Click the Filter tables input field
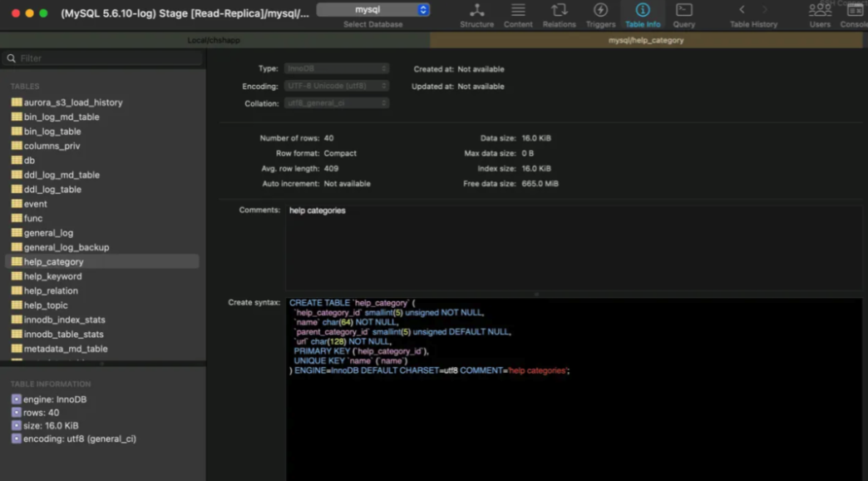This screenshot has width=868, height=481. [x=102, y=58]
